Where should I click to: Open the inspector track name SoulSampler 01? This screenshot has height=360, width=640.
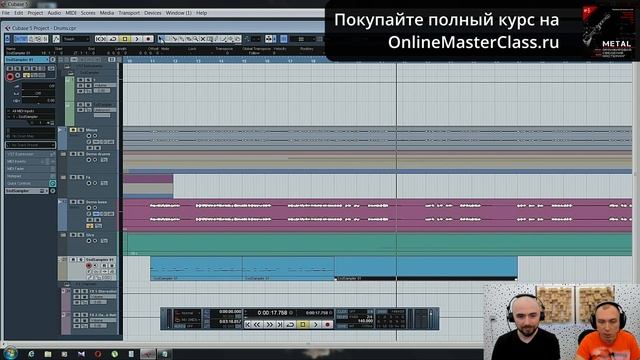(x=26, y=60)
